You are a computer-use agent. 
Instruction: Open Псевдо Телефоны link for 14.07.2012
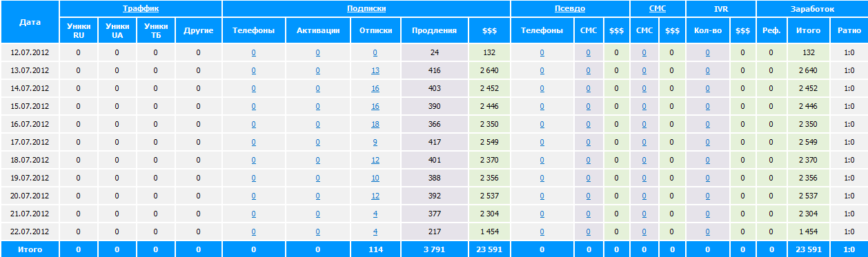coord(542,88)
